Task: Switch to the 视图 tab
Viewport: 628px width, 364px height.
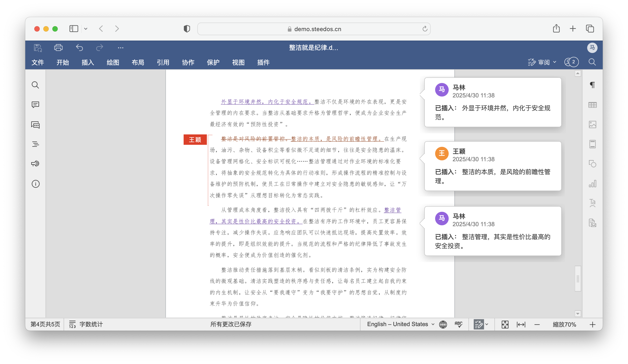Action: (x=238, y=62)
